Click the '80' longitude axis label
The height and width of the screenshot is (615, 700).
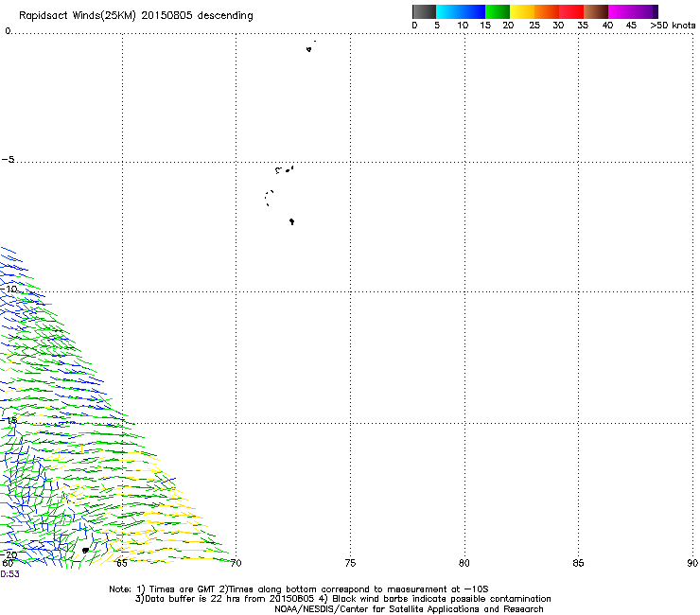pos(464,563)
